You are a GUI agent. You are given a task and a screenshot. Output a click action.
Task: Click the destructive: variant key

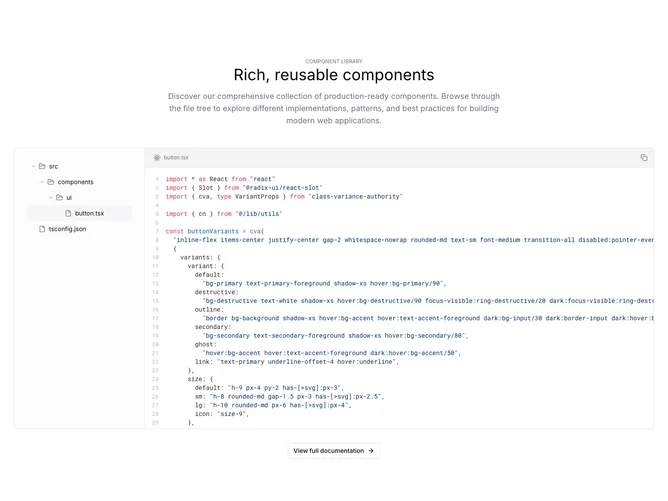[x=216, y=292]
